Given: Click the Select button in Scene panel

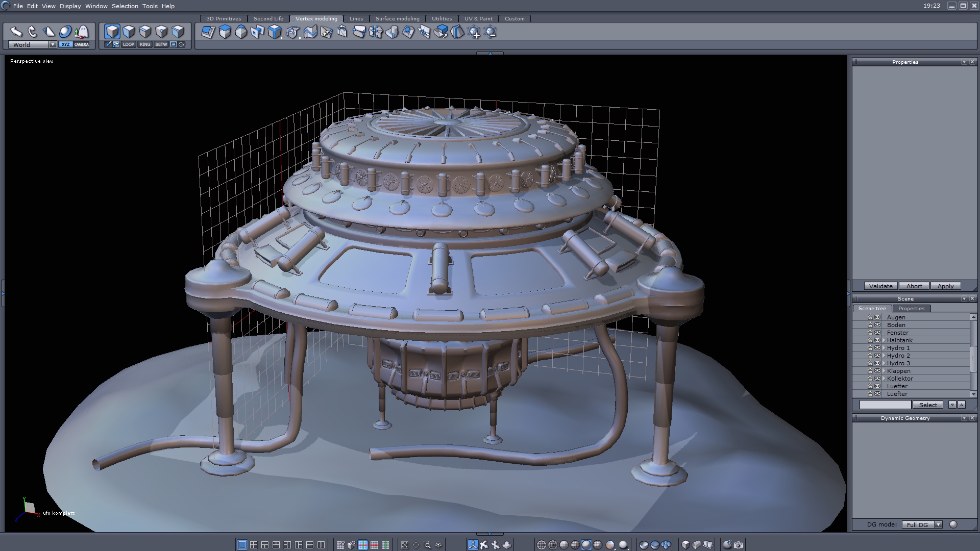Looking at the screenshot, I should coord(928,405).
